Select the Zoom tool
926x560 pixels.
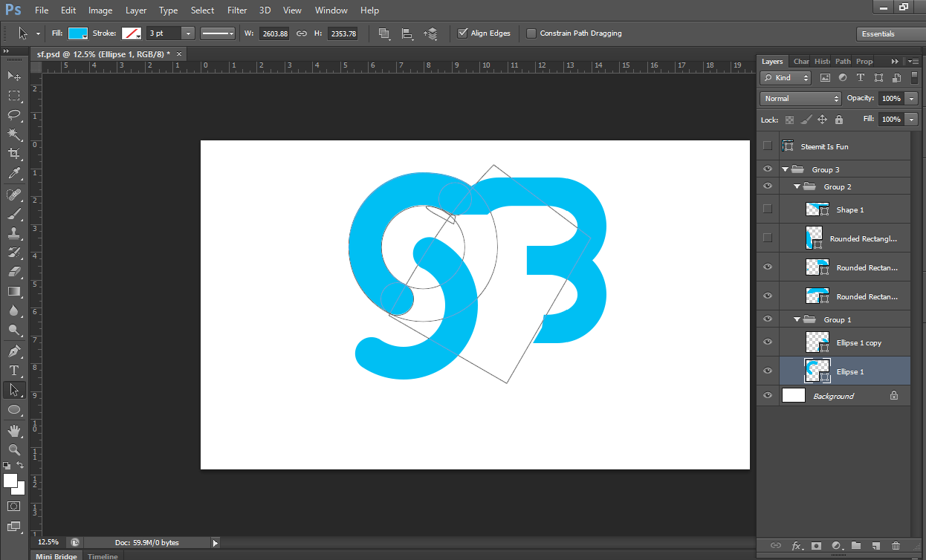(14, 449)
